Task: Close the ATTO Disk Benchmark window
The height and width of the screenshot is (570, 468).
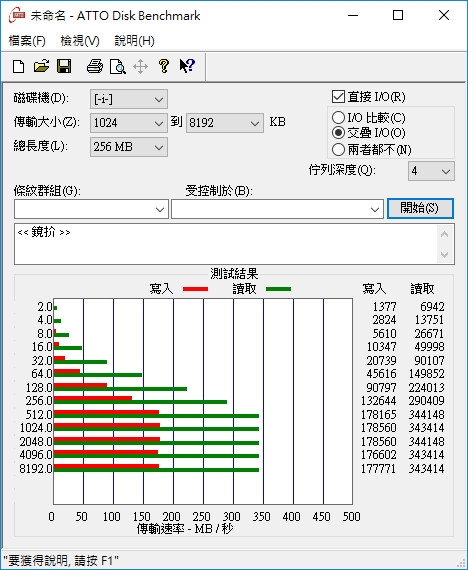Action: coord(444,15)
